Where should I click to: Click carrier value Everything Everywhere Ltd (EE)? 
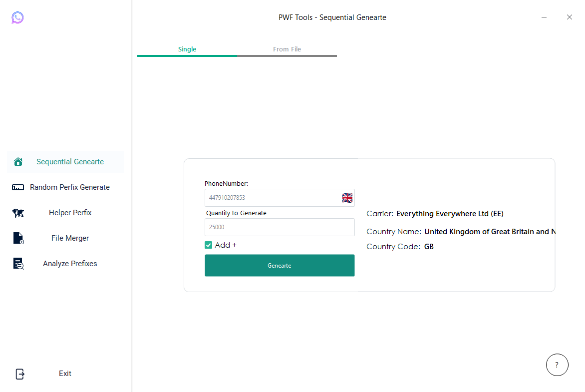pos(450,214)
